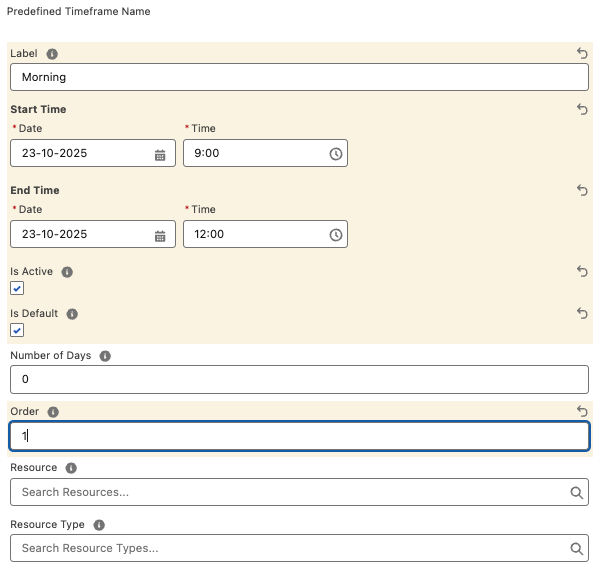Uncheck the Is Active checkbox

click(x=17, y=289)
